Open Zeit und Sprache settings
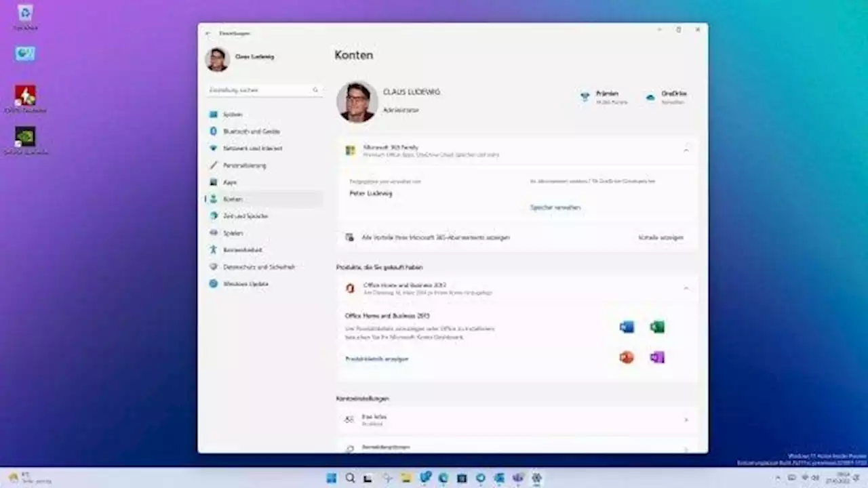Viewport: 868px width, 488px height. 263,216
